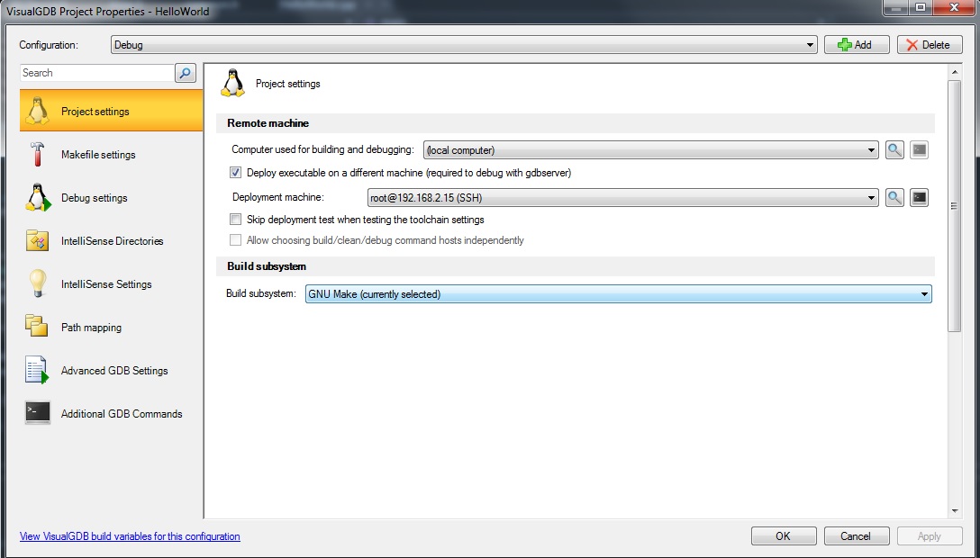Go to Path mapping page

pyautogui.click(x=112, y=327)
